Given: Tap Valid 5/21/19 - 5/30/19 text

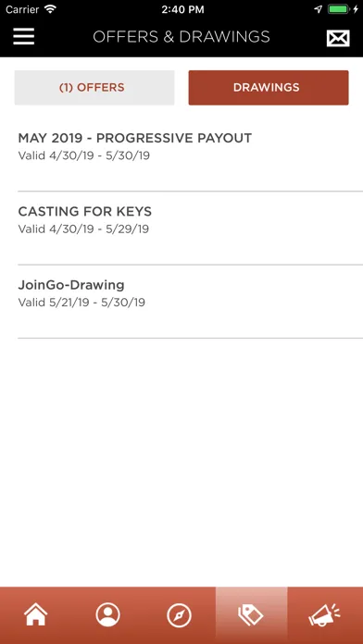Looking at the screenshot, I should click(x=81, y=303).
